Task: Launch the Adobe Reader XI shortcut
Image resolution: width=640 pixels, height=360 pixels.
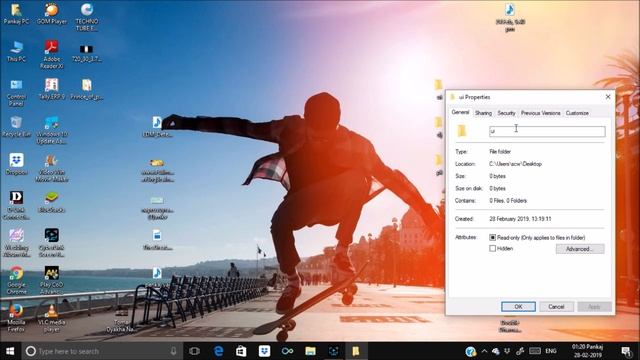Action: pyautogui.click(x=51, y=54)
